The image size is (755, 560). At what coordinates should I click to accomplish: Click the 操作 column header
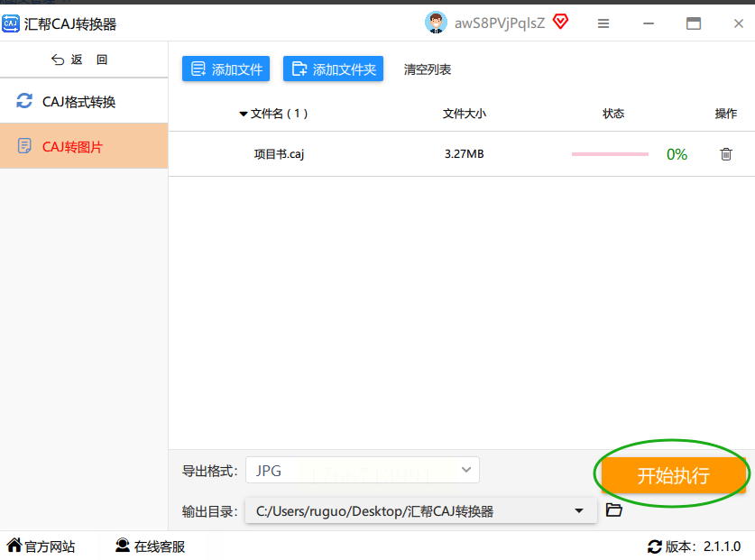coord(725,114)
